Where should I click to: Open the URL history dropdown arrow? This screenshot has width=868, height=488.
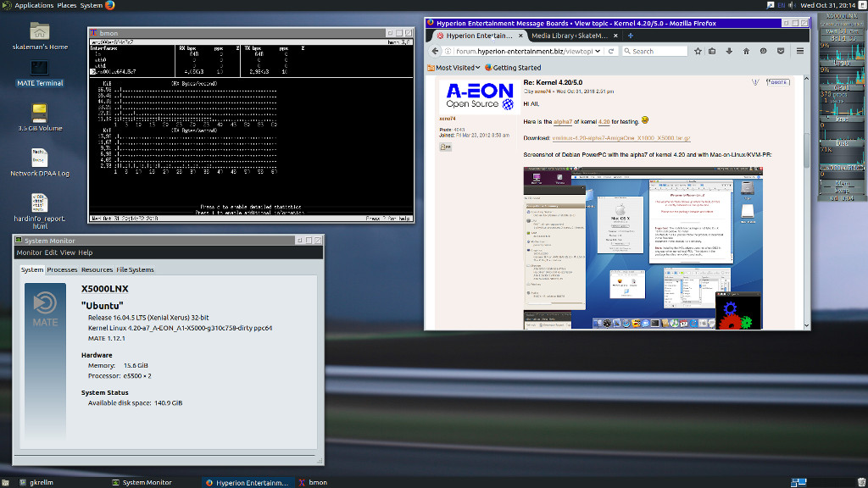(598, 51)
